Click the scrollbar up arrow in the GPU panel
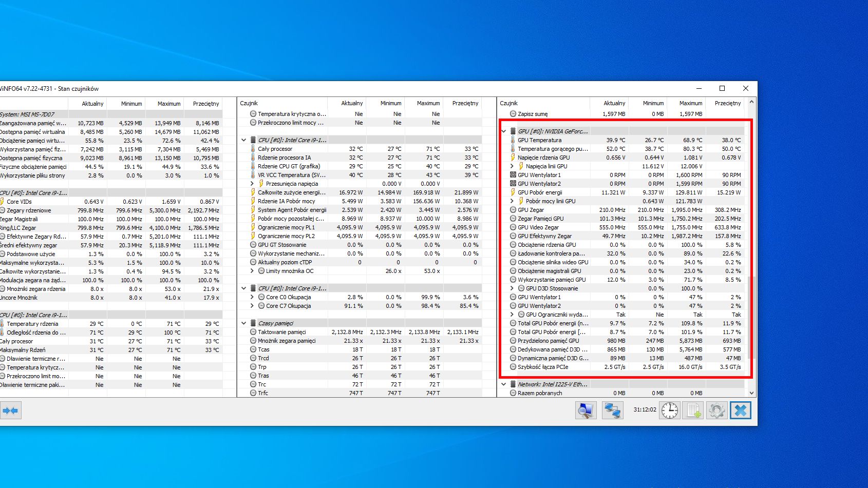This screenshot has height=488, width=868. coord(751,102)
